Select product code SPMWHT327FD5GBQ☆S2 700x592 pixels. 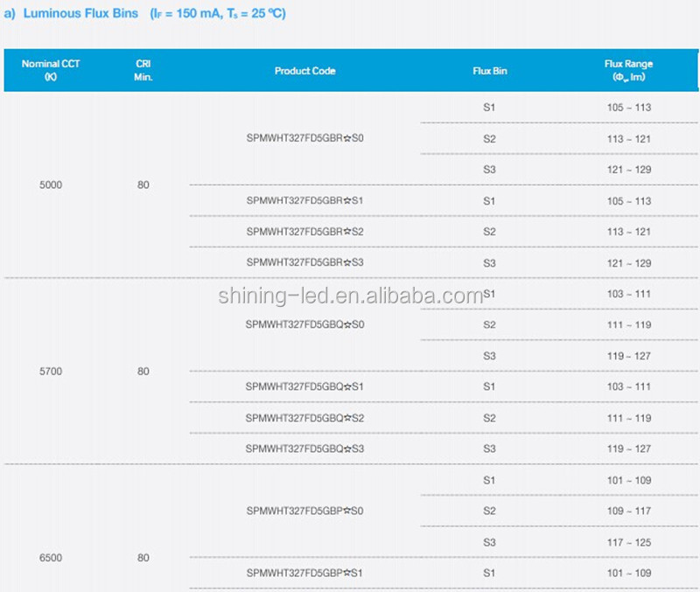tap(304, 417)
